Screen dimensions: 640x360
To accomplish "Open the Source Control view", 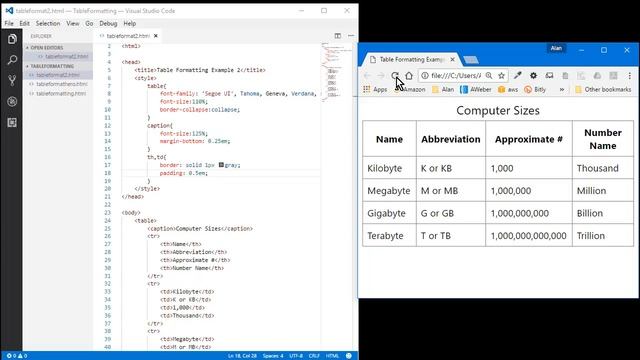I will (x=12, y=80).
